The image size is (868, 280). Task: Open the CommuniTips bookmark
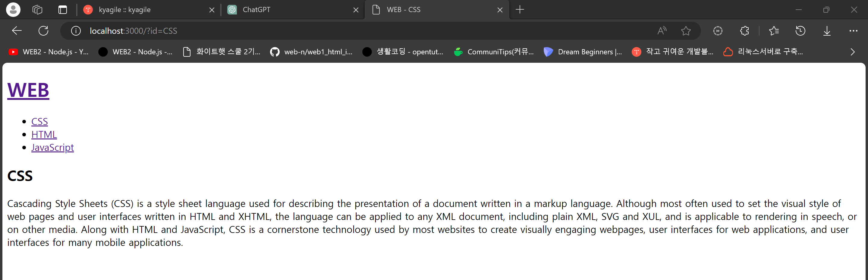494,52
